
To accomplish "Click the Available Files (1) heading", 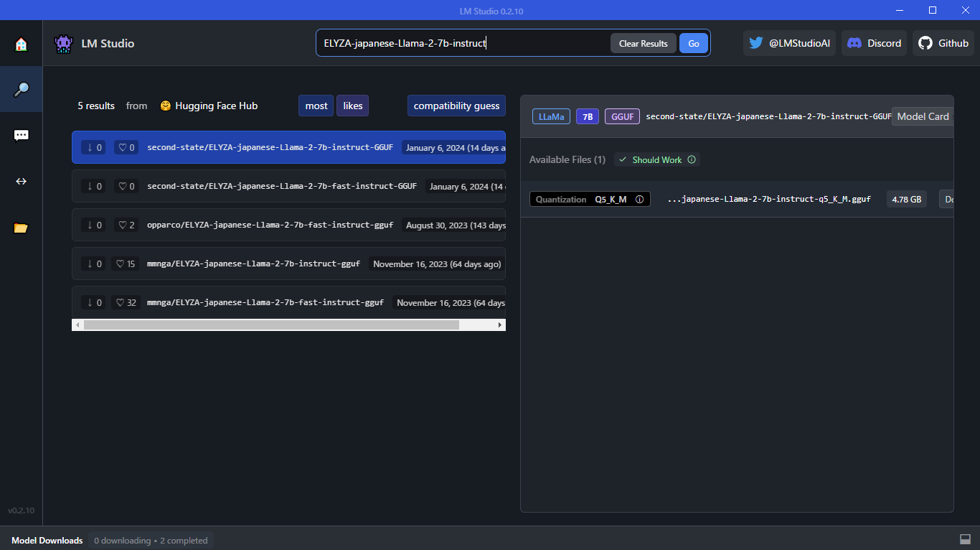I will [x=567, y=159].
